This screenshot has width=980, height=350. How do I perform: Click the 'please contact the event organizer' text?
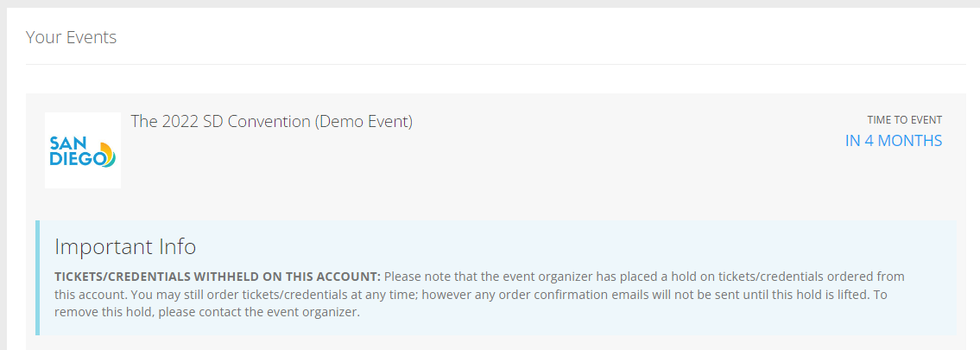point(259,312)
